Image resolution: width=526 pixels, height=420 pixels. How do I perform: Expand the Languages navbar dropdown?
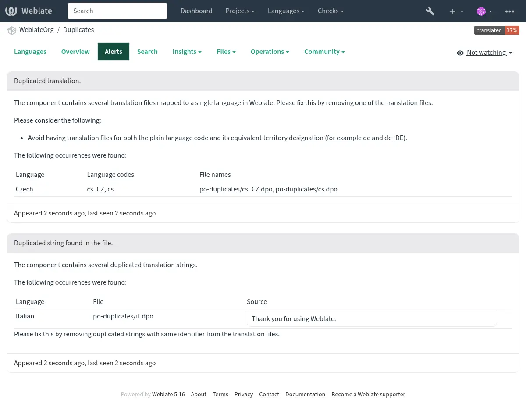(286, 11)
